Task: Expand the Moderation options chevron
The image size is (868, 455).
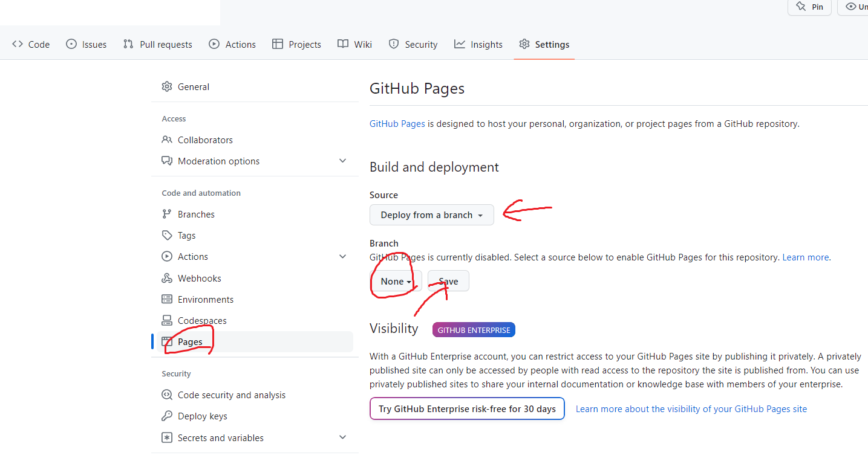Action: pyautogui.click(x=342, y=161)
